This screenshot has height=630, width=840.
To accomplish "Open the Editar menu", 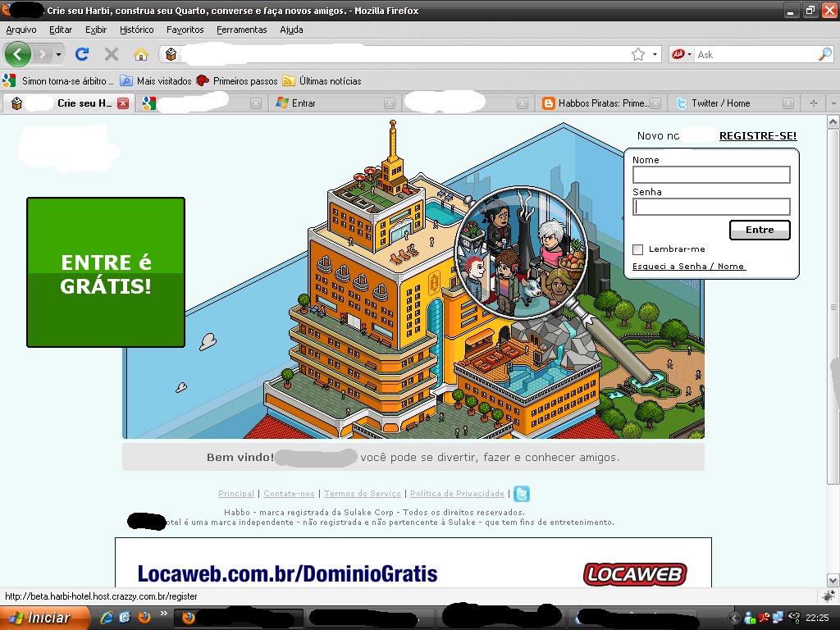I will point(61,30).
